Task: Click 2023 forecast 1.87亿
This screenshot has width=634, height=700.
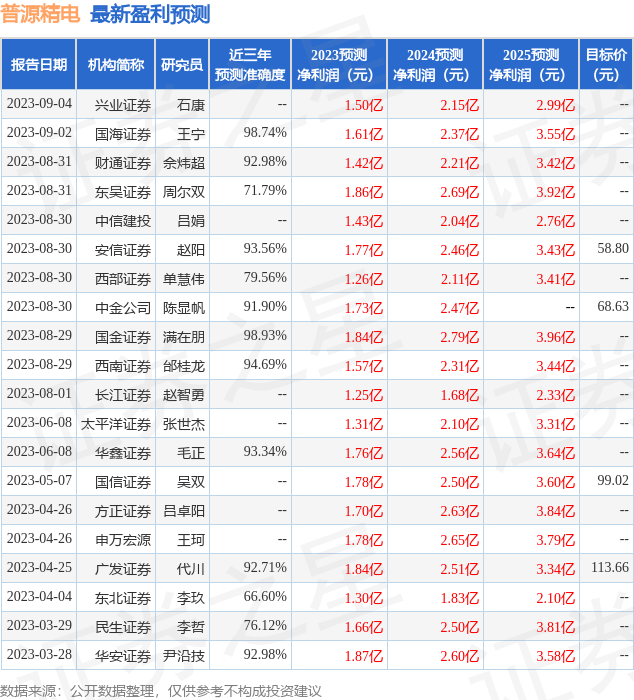Action: [x=363, y=657]
